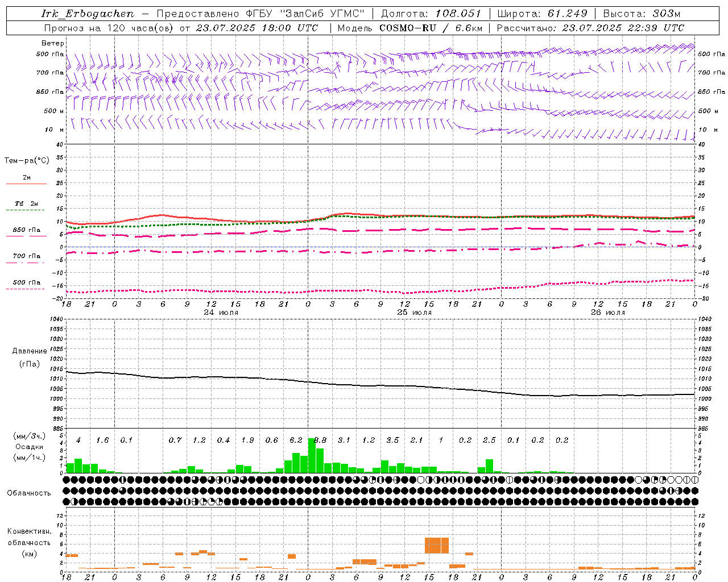
Task: Click the '(мм/1ч.)' precipitation unit label
Action: click(30, 458)
